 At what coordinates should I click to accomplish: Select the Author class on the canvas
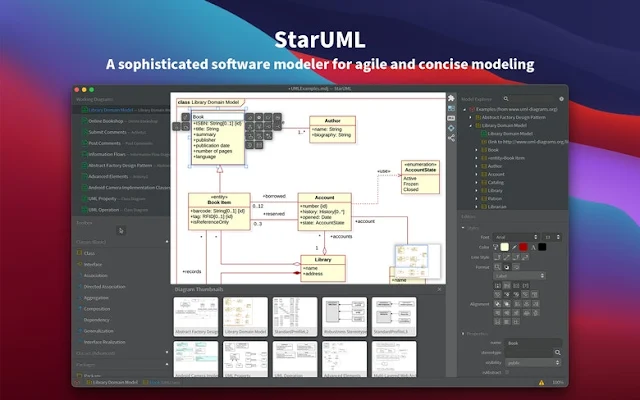(332, 129)
